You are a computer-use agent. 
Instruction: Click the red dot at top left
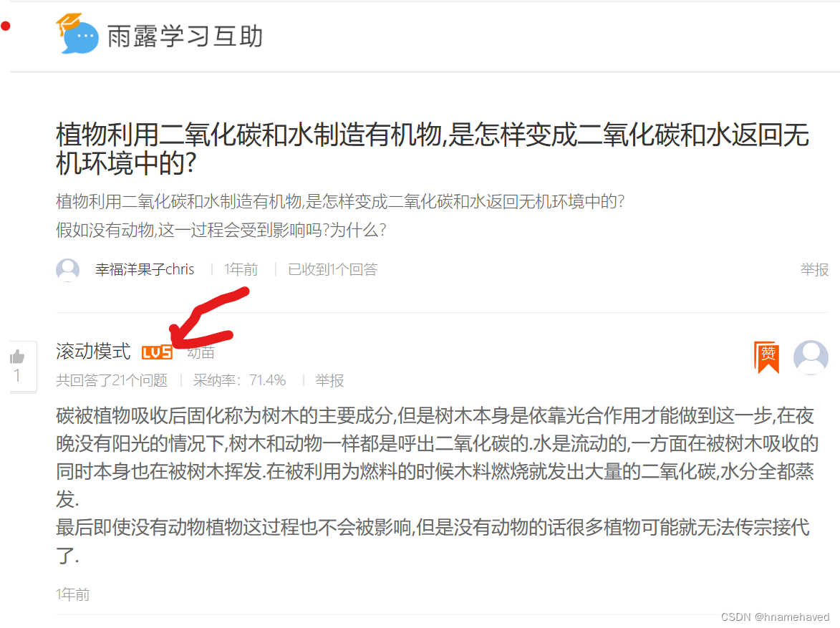point(6,26)
